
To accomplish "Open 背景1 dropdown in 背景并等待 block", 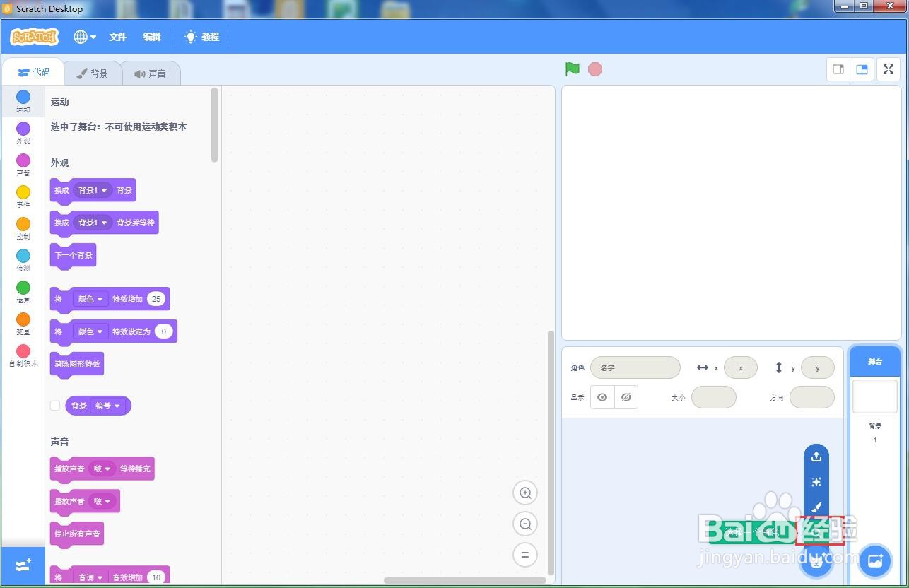I will (x=93, y=223).
